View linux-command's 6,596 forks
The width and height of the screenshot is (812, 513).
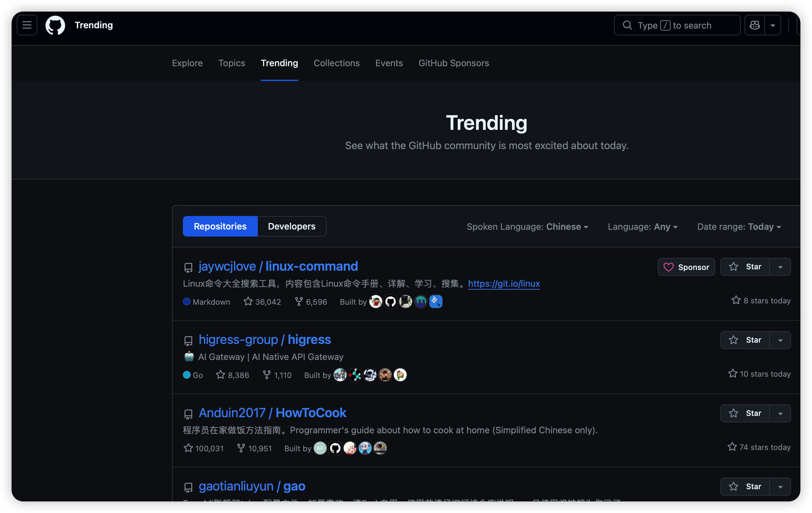coord(311,301)
